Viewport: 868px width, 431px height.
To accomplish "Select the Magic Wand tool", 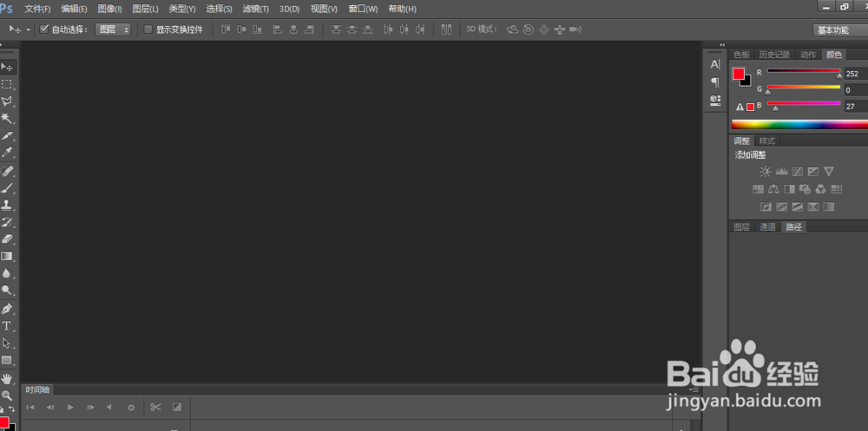I will 7,119.
